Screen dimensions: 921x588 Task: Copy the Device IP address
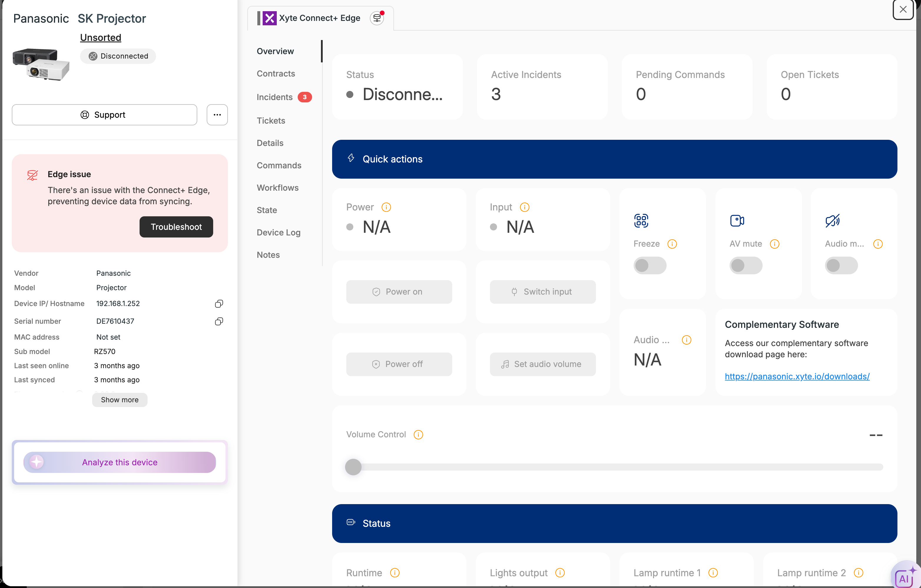click(219, 303)
